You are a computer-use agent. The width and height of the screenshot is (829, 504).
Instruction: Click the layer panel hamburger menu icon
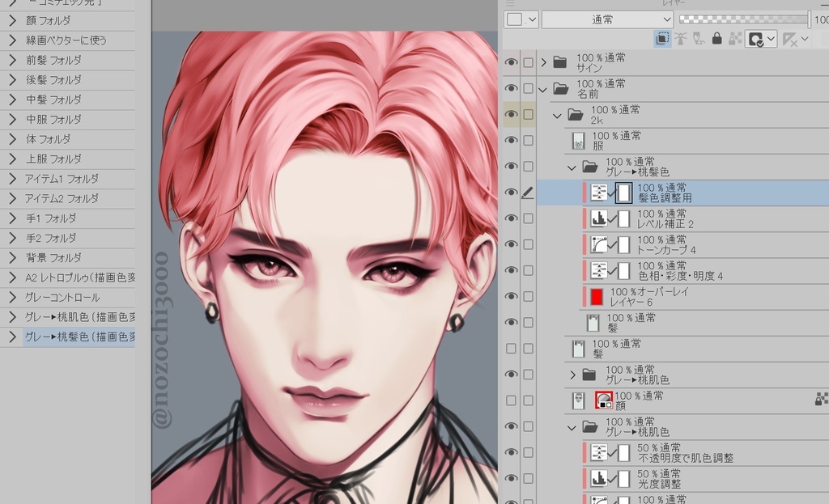[510, 2]
